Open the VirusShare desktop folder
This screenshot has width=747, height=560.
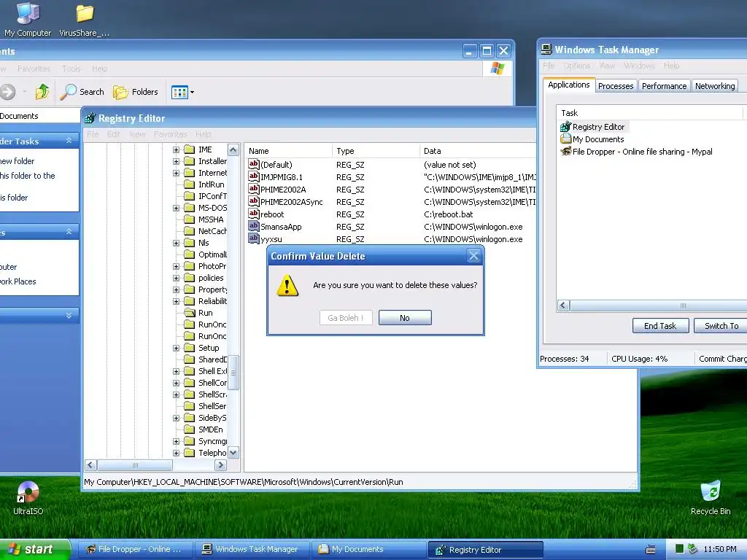coord(85,20)
